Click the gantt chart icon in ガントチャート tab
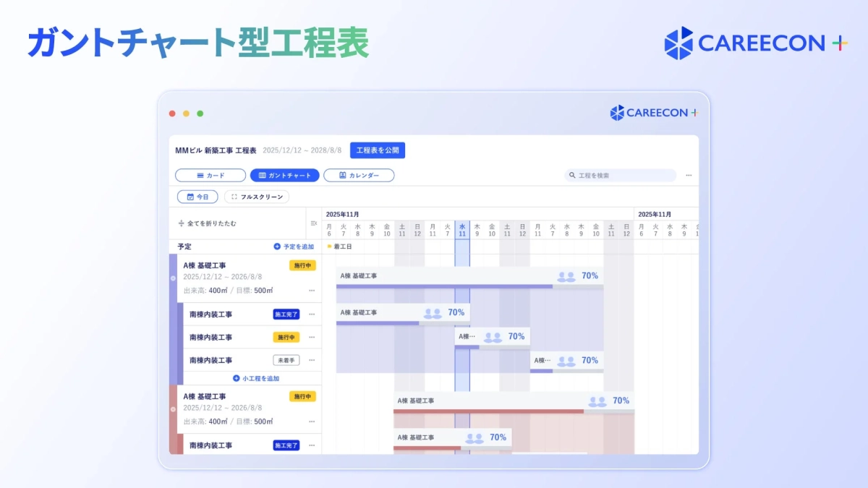 click(x=263, y=175)
